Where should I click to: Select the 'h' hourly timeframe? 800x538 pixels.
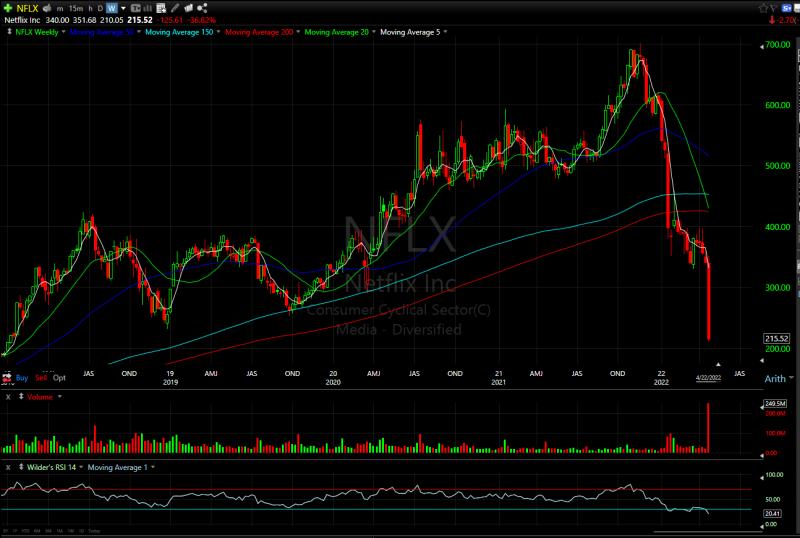click(90, 9)
